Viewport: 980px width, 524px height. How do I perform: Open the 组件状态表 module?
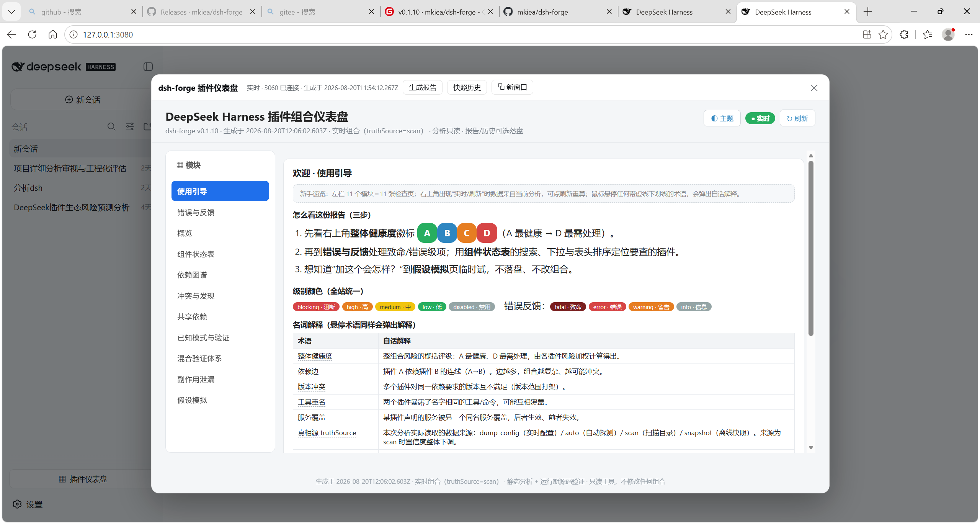point(220,254)
